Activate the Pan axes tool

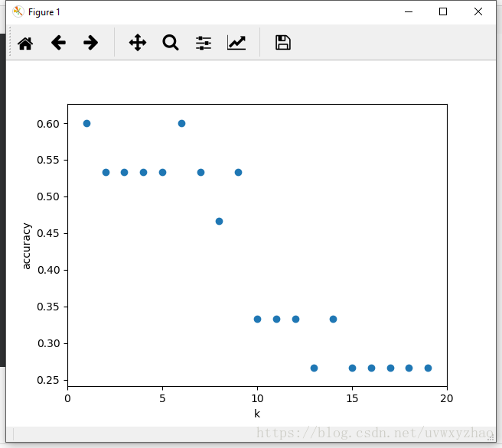(138, 43)
